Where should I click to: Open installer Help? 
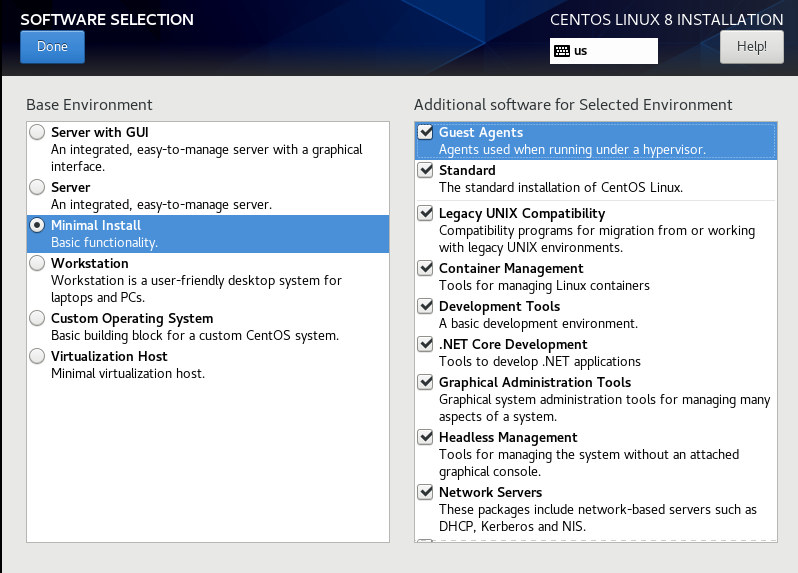coord(751,46)
